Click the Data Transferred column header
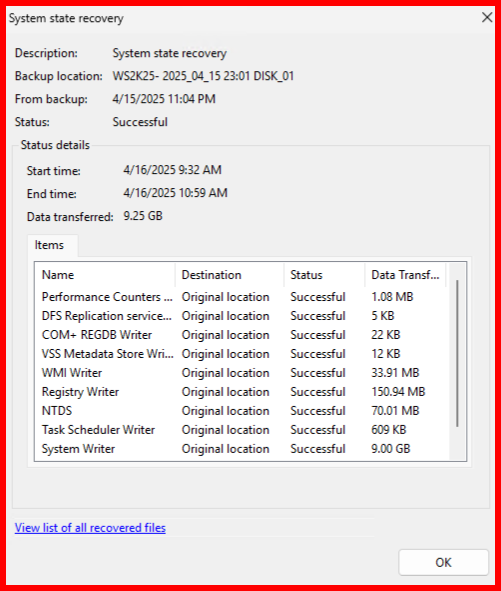Viewport: 501px width, 591px height. (406, 275)
